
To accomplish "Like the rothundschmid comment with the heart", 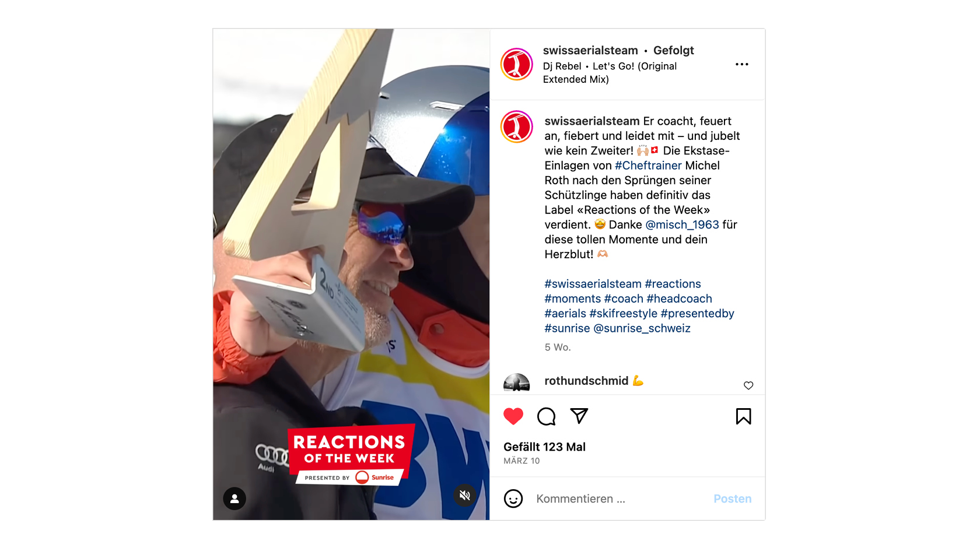I will [x=748, y=385].
